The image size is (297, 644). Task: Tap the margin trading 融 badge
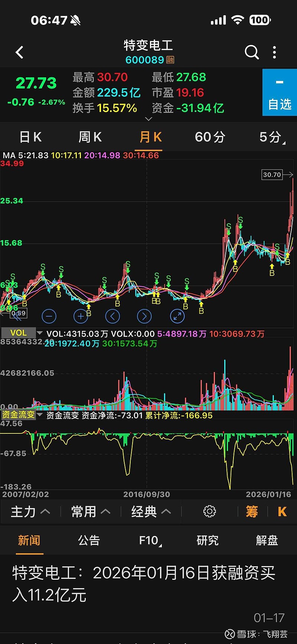pos(170,60)
